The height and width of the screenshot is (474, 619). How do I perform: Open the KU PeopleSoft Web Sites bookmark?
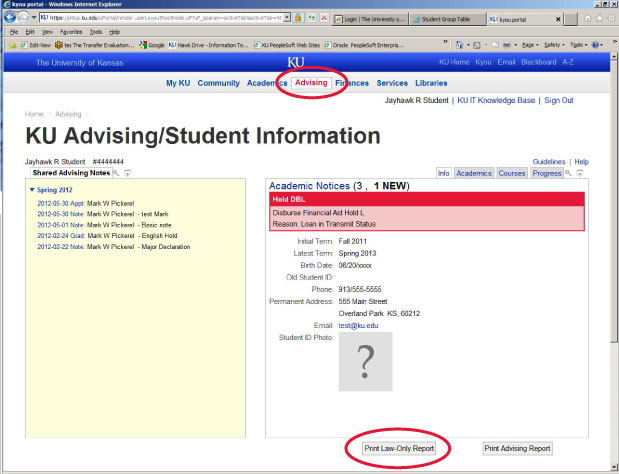coord(287,45)
